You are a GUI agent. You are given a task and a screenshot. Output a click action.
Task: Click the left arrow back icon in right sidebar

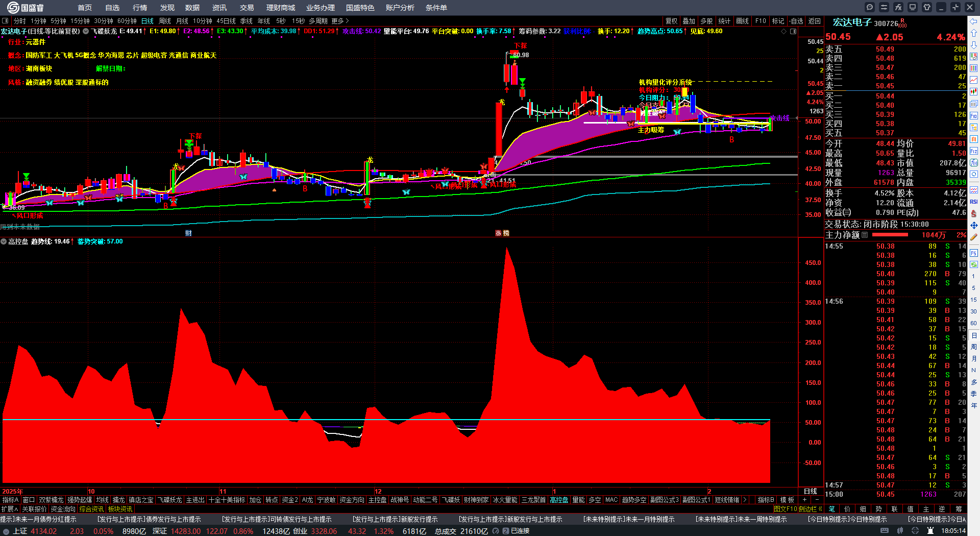[x=974, y=21]
